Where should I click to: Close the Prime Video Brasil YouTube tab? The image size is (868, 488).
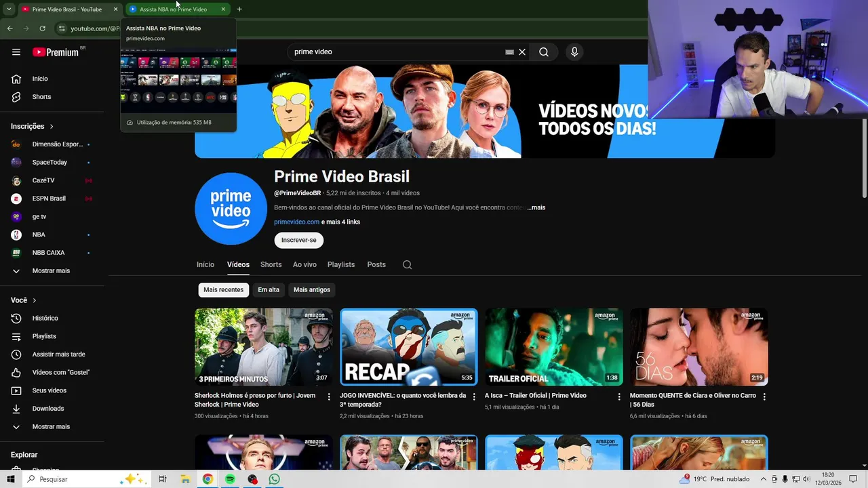click(x=115, y=9)
